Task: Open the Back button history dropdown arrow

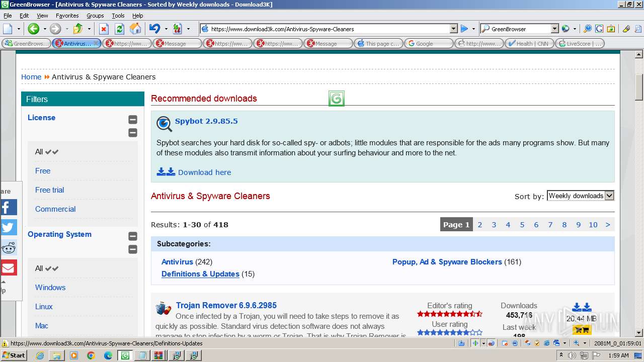Action: coord(44,29)
